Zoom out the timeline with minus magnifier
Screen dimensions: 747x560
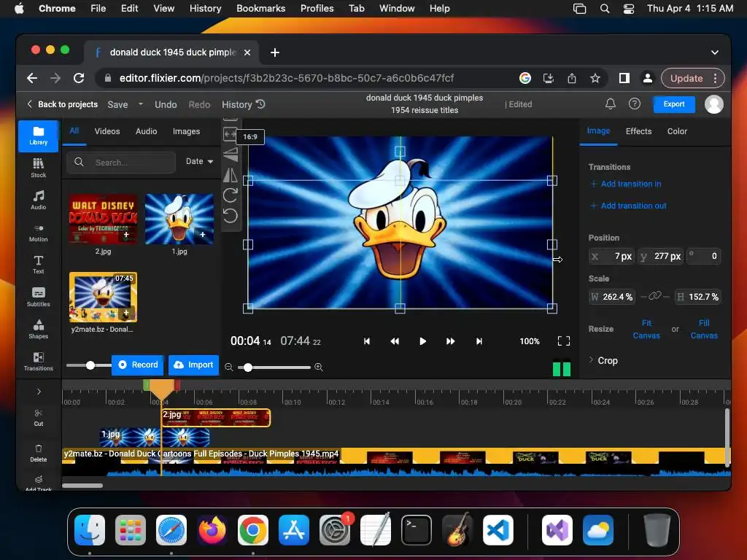pos(228,367)
